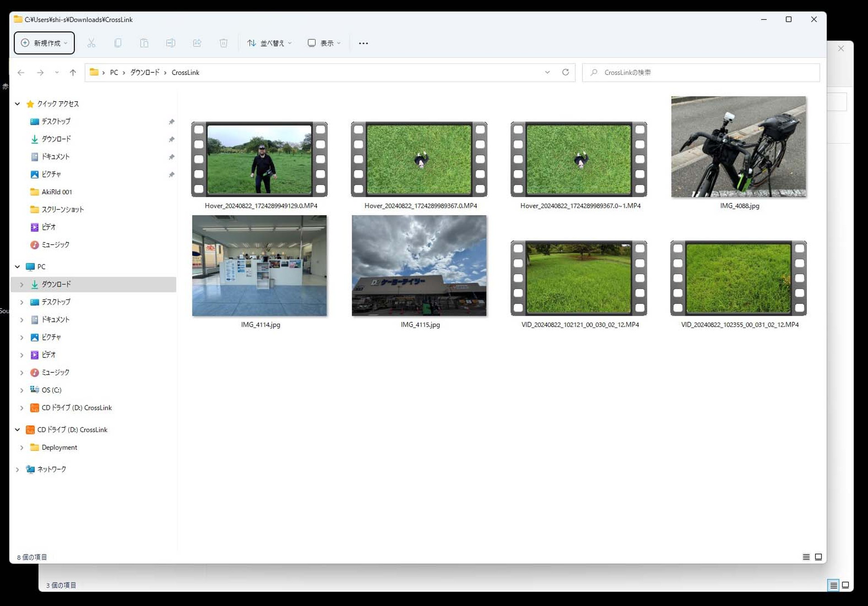Open the Deployment folder in the sidebar

click(59, 447)
